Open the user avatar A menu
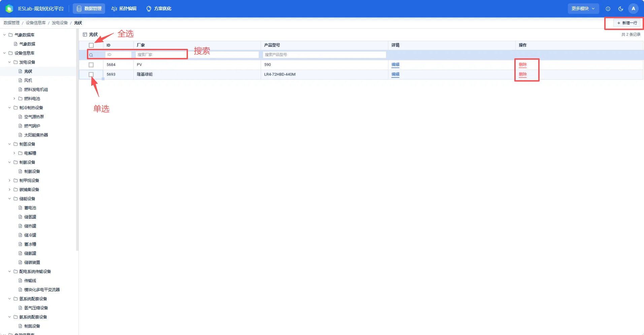The height and width of the screenshot is (335, 644). (633, 9)
